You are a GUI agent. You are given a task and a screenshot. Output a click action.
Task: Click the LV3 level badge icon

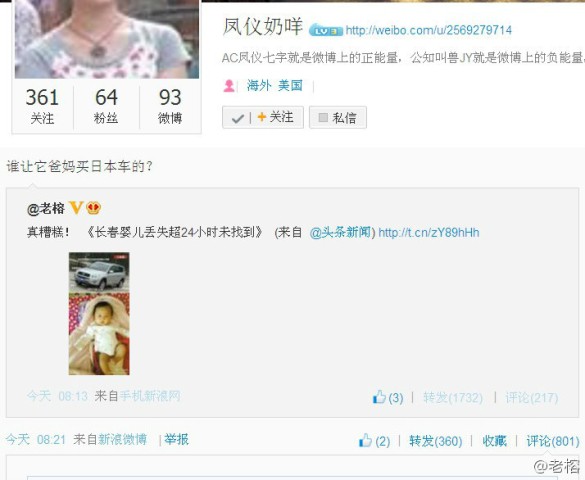coord(326,30)
